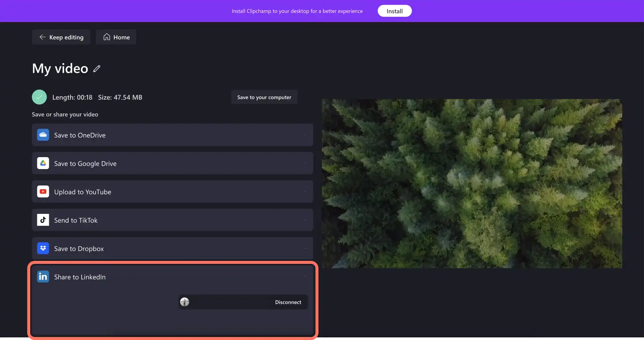Install Clipchamp from the top banner
This screenshot has height=340, width=644.
(395, 11)
